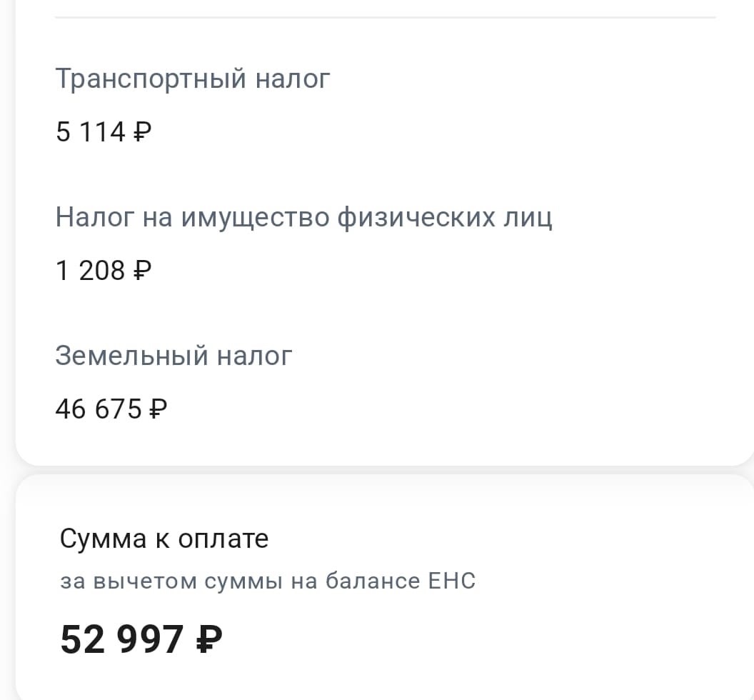Tap the ruble sign after 5 114
This screenshot has height=700, width=754.
coord(142,132)
